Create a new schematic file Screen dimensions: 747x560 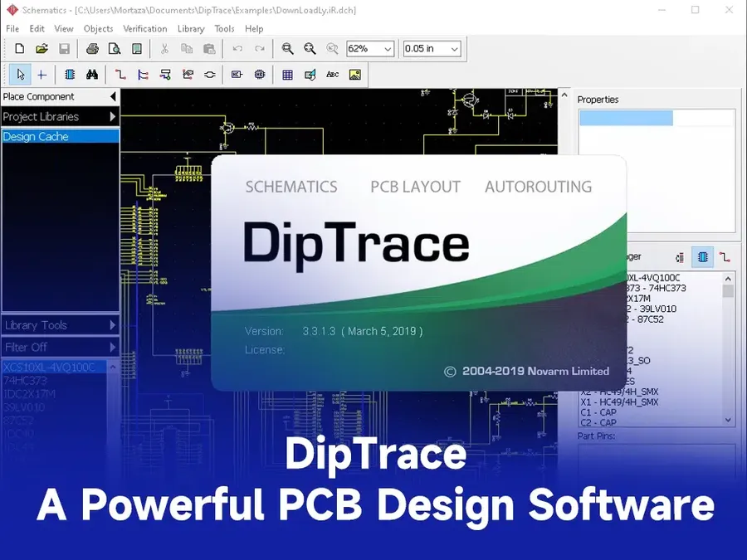(x=20, y=49)
